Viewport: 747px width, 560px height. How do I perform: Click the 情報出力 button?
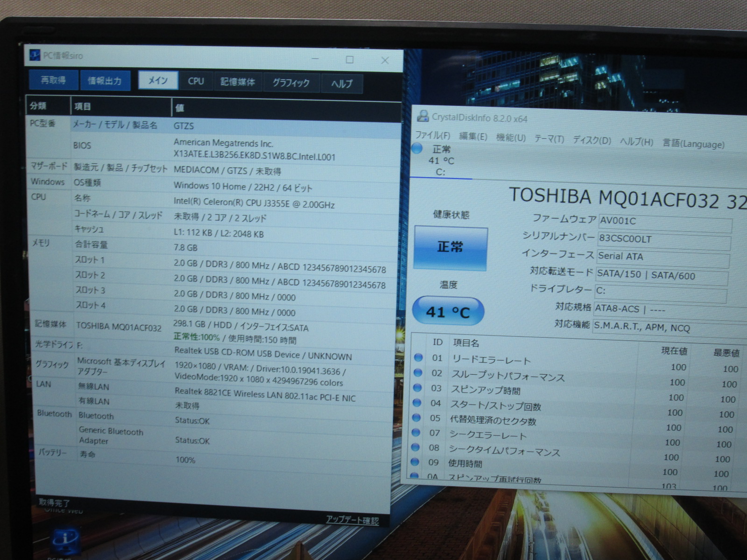coord(105,81)
